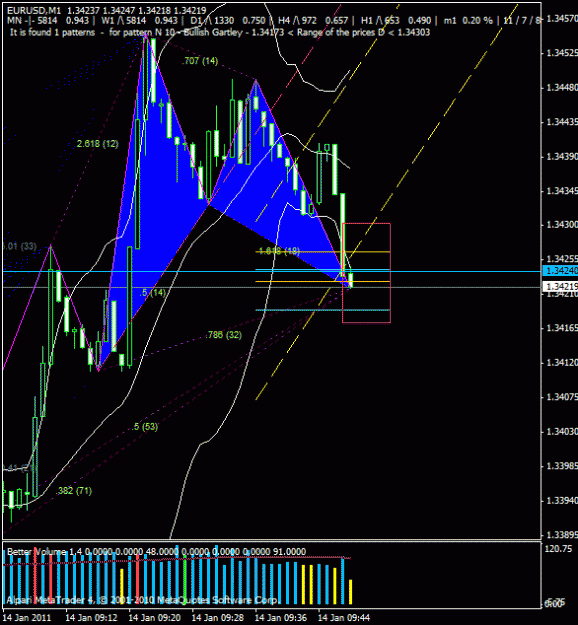This screenshot has width=578, height=625.
Task: Click the 1.34165 price axis value
Action: 562,328
